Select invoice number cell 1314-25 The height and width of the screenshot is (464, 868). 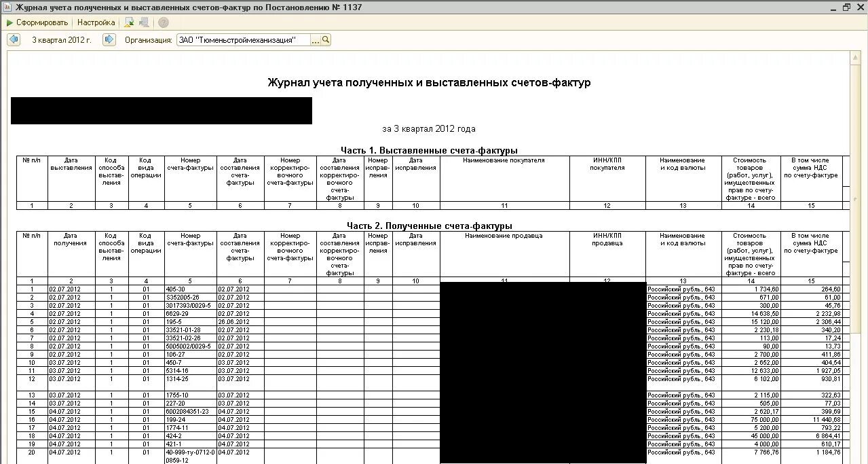(x=191, y=383)
